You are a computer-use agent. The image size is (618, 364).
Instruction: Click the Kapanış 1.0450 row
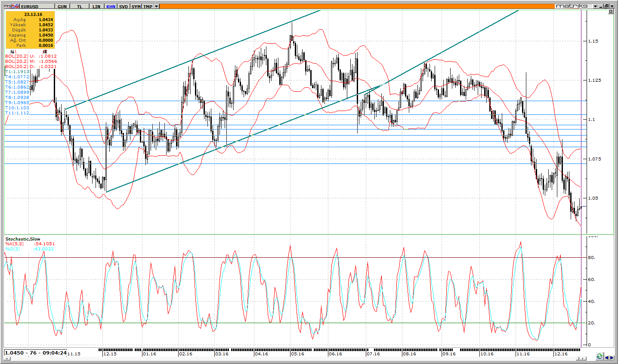(30, 35)
